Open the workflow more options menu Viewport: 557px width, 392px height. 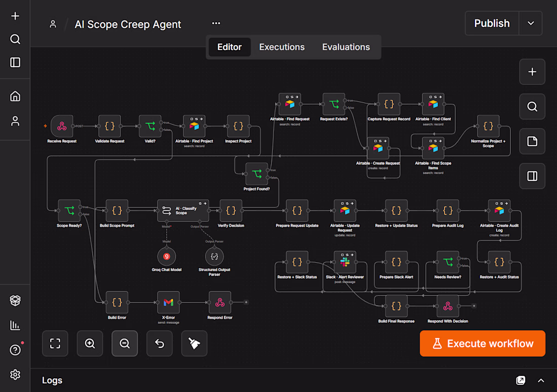pyautogui.click(x=216, y=23)
